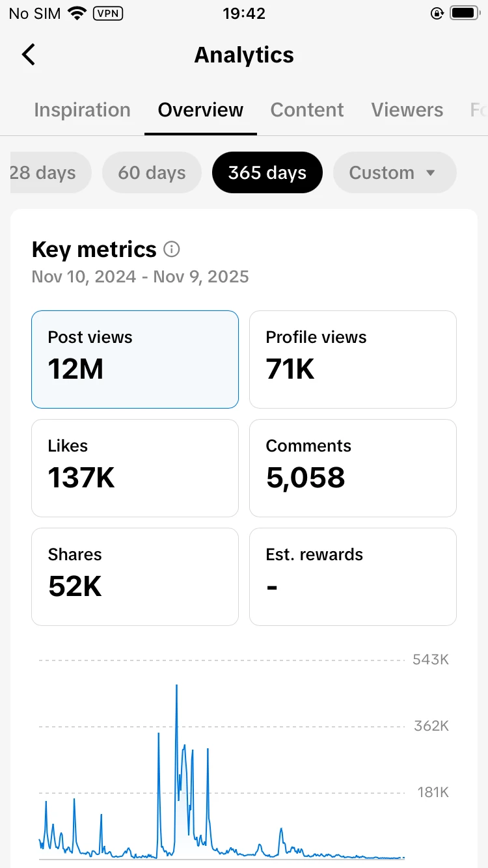
Task: Switch to the Inspiration tab
Action: (82, 110)
